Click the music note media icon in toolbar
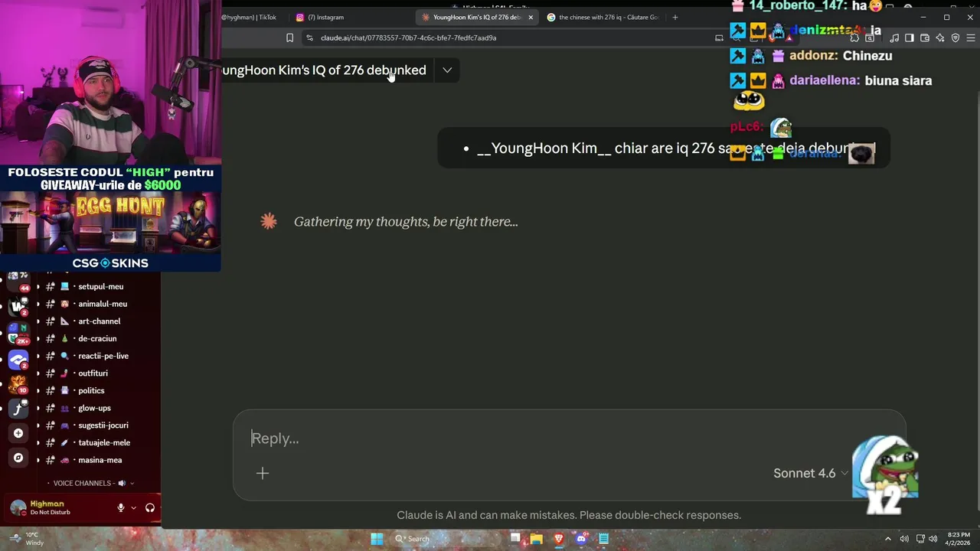Image resolution: width=980 pixels, height=551 pixels. tap(894, 37)
